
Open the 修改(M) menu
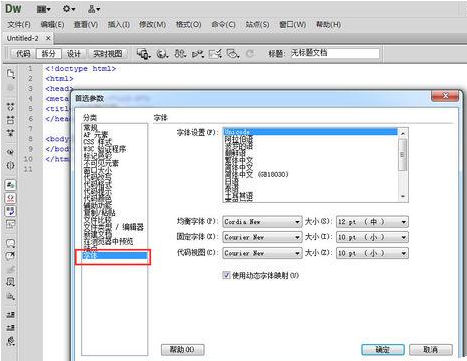[x=152, y=24]
